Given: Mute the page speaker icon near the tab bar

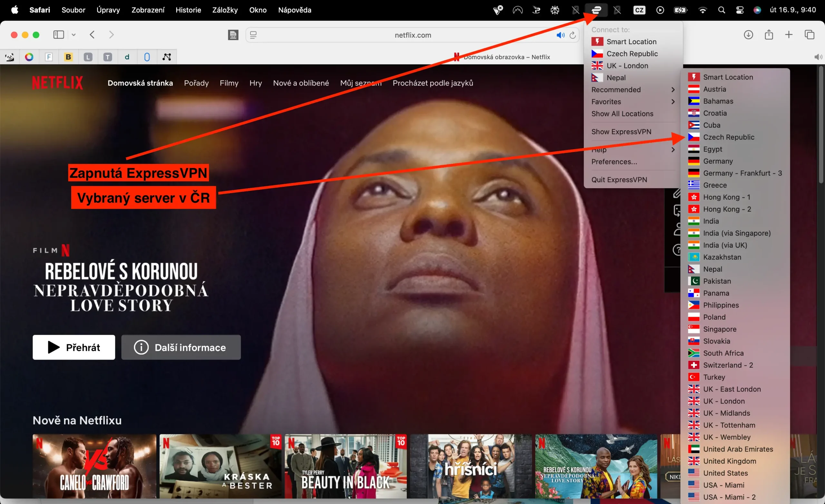Looking at the screenshot, I should point(818,57).
